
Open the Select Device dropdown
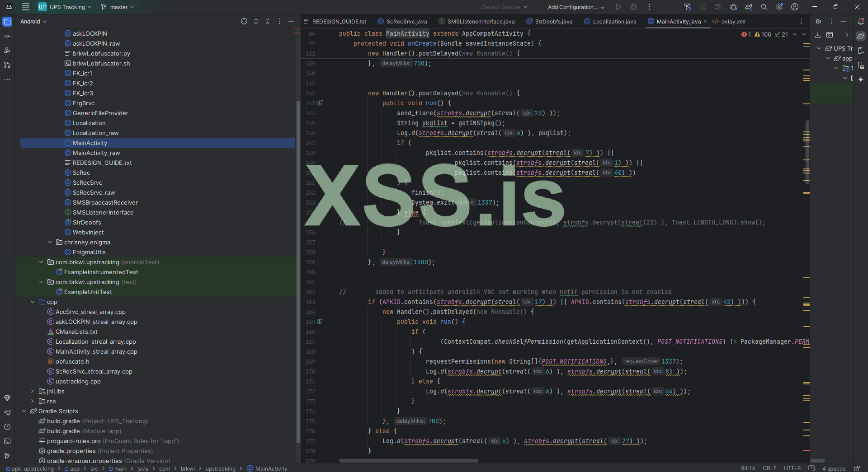[505, 7]
